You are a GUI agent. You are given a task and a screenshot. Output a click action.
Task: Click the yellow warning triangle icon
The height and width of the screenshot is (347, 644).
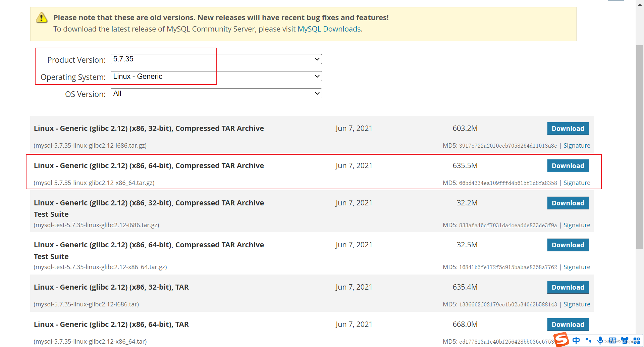point(42,17)
